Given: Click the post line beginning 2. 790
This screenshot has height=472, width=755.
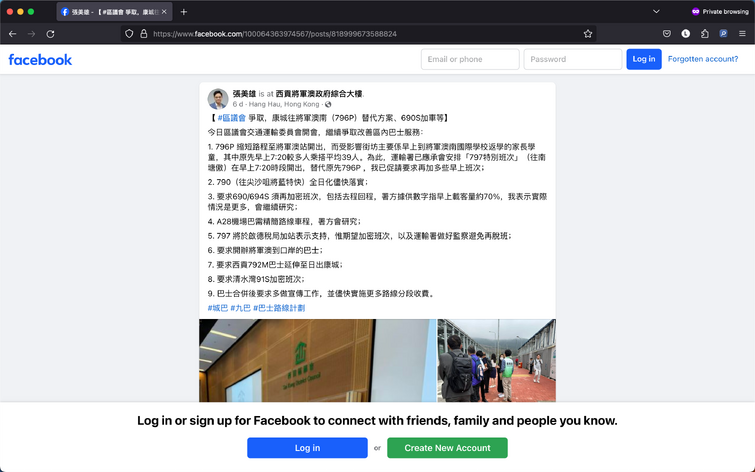Looking at the screenshot, I should (x=288, y=182).
